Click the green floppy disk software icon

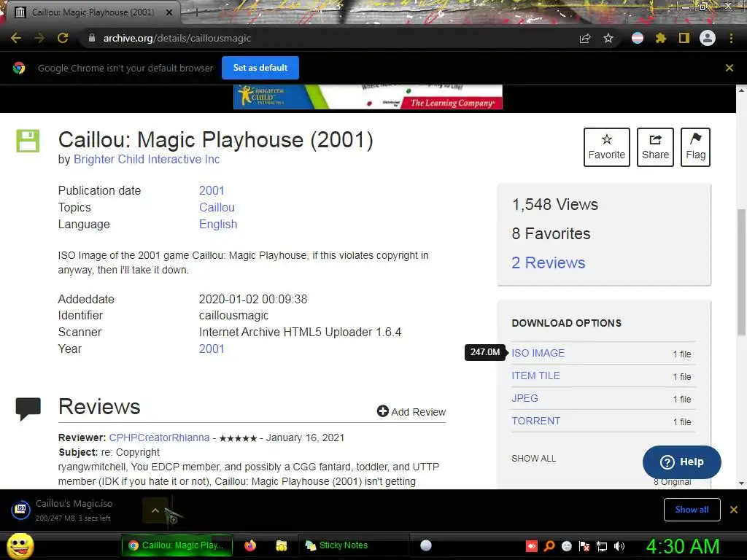pyautogui.click(x=28, y=141)
